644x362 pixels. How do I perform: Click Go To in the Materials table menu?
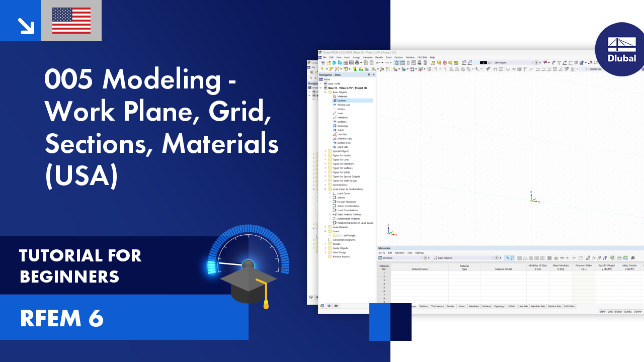point(381,253)
